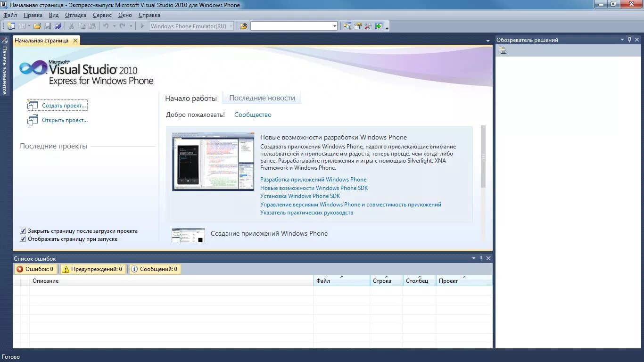Sort error list by Столбец column
This screenshot has height=362, width=644.
click(420, 281)
